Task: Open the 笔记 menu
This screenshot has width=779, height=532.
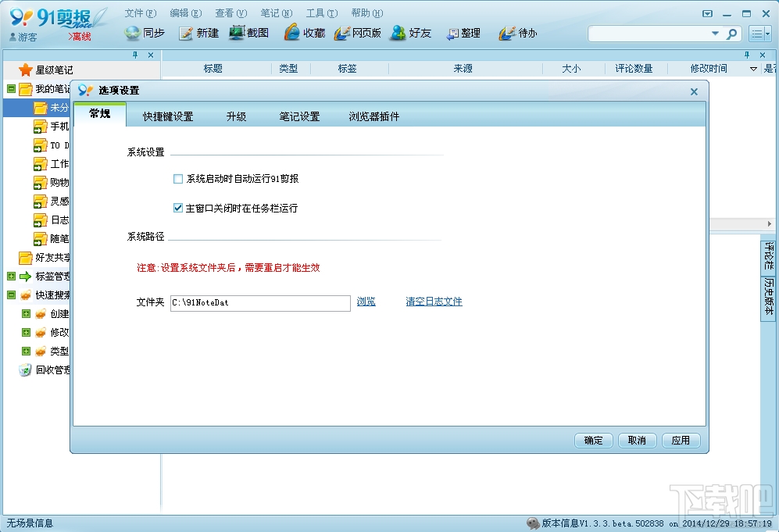Action: coord(277,13)
